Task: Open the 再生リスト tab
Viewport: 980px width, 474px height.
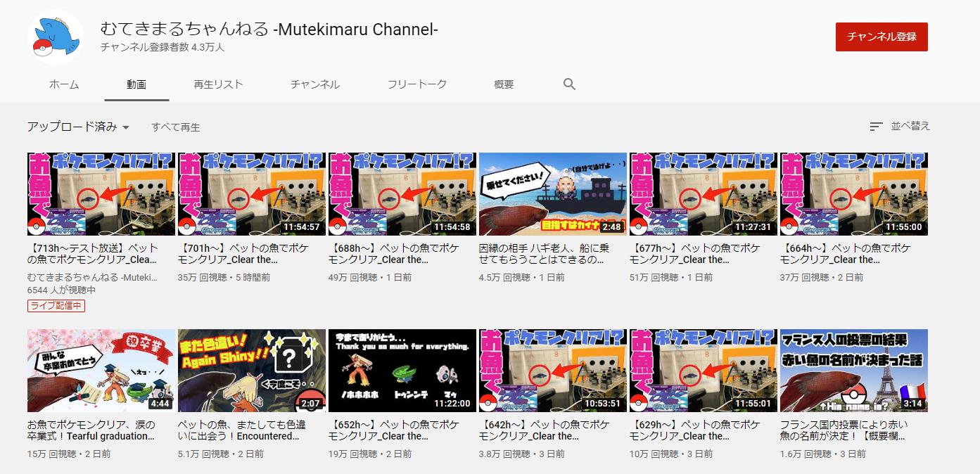Action: (x=218, y=84)
